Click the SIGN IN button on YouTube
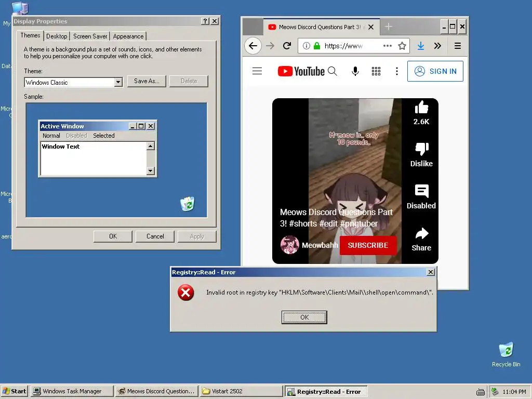Viewport: 532px width, 399px height. [435, 71]
